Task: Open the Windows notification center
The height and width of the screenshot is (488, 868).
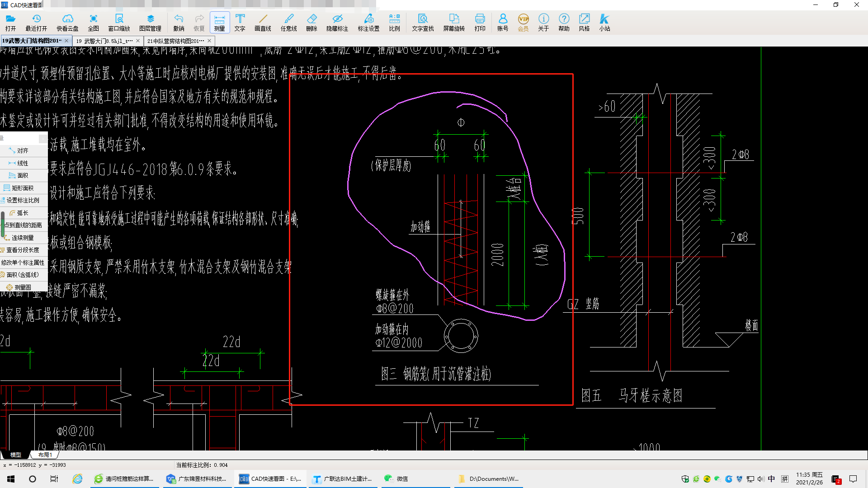Action: 854,479
